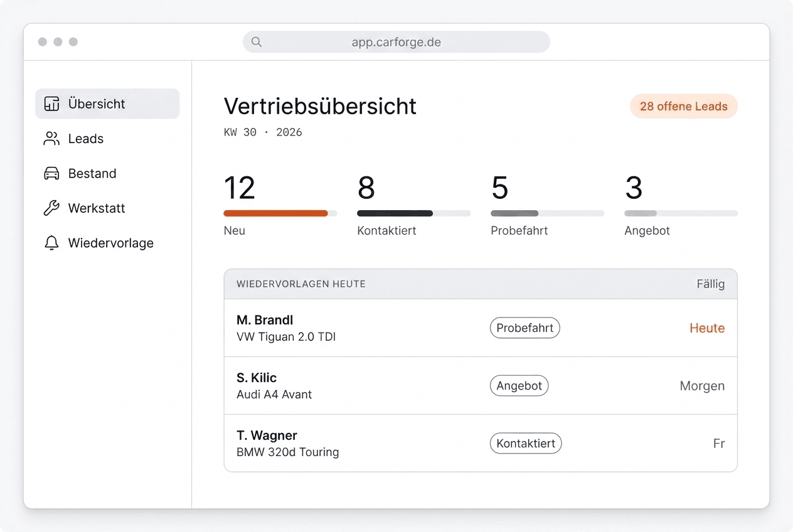The height and width of the screenshot is (532, 793).
Task: Click the number 3 Angebot count
Action: click(x=634, y=188)
